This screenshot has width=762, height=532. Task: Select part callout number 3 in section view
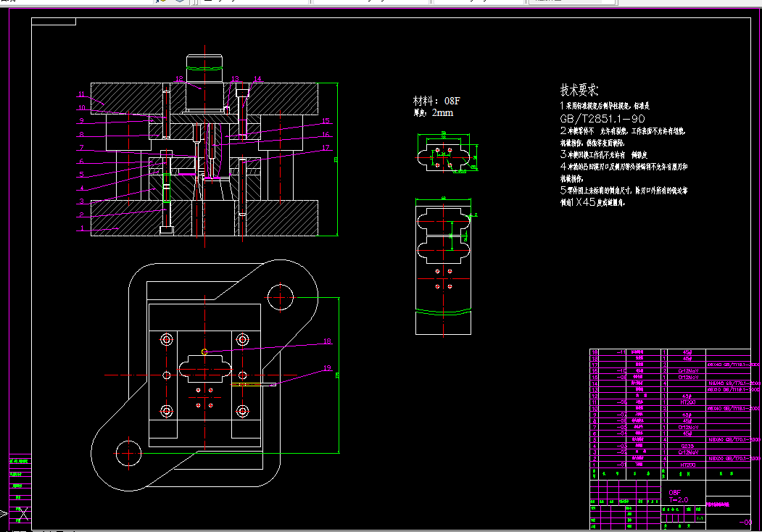[82, 201]
